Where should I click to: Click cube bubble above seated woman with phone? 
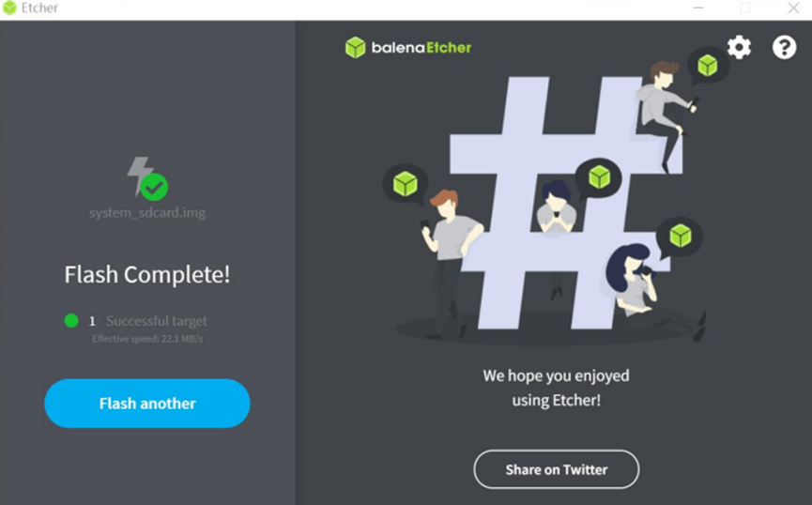[680, 237]
